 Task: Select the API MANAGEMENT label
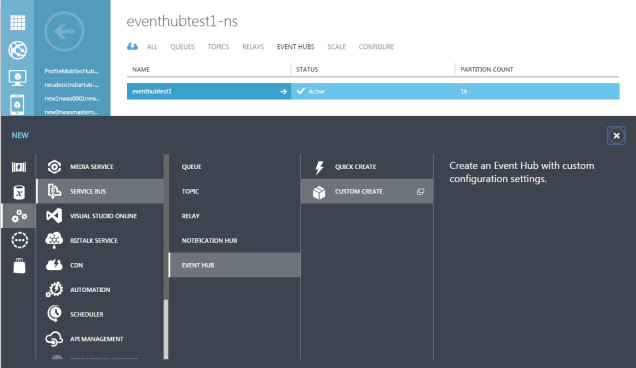point(97,339)
